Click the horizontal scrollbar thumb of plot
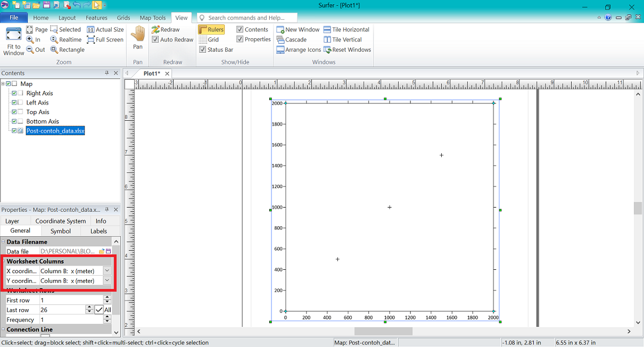 383,332
